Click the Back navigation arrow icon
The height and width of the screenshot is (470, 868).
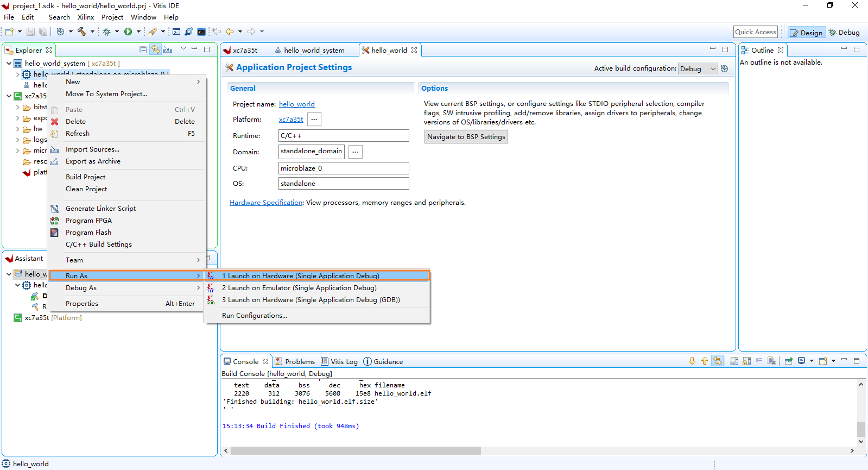[x=230, y=32]
